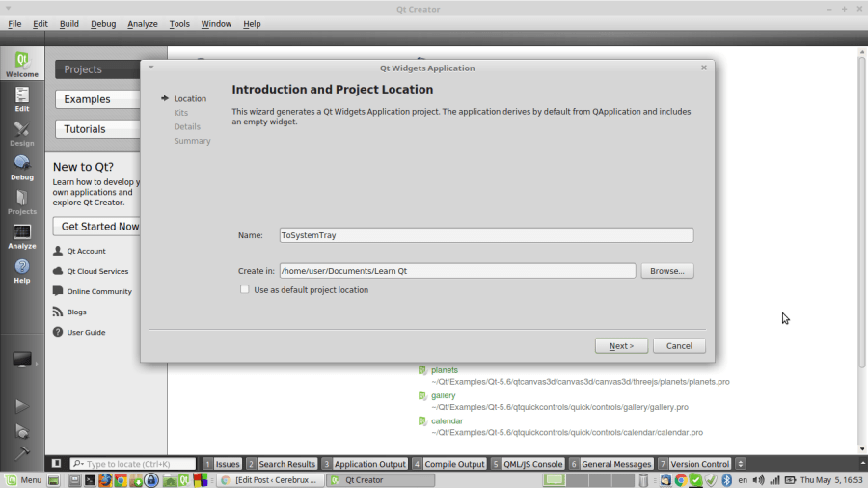The width and height of the screenshot is (868, 488).
Task: Launch Firefox from taskbar panel
Action: (105, 480)
